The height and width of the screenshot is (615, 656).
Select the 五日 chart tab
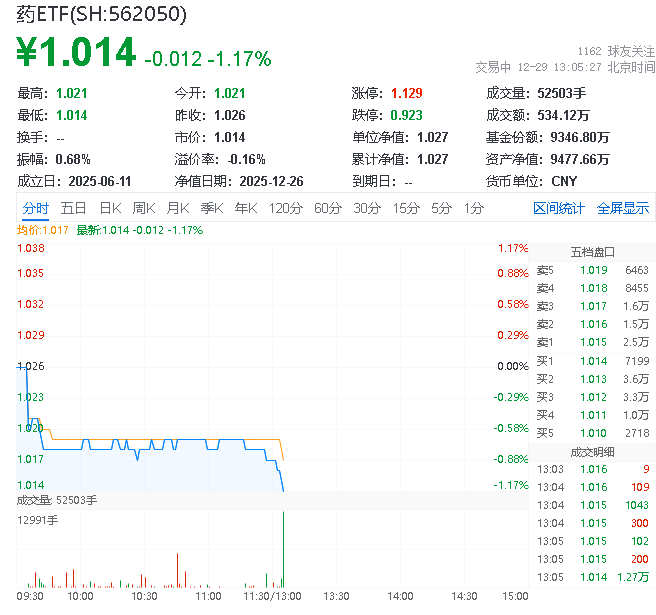point(73,208)
